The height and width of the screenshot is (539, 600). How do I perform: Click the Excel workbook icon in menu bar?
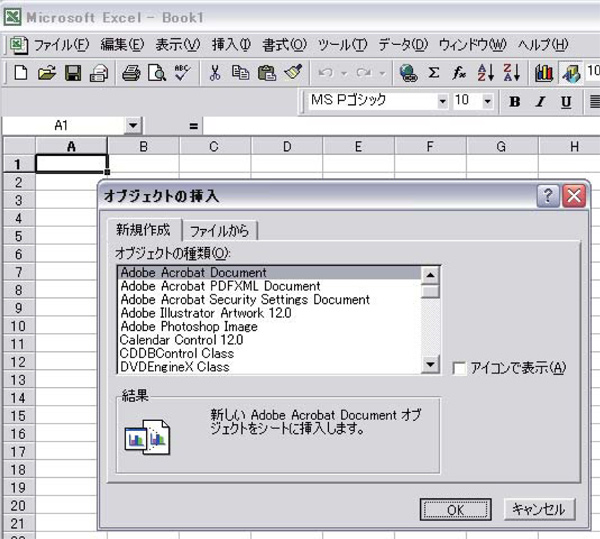pos(19,45)
